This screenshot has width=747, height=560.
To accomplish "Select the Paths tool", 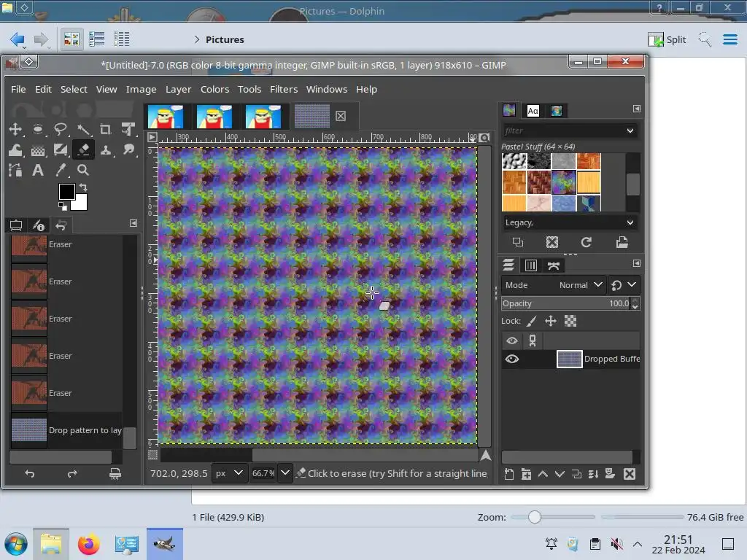I will tap(15, 170).
